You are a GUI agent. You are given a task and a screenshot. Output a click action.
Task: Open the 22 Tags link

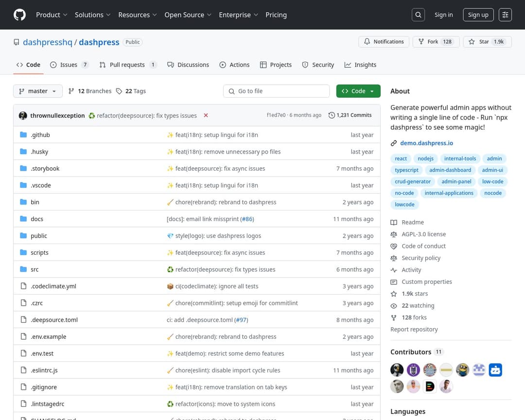point(131,91)
